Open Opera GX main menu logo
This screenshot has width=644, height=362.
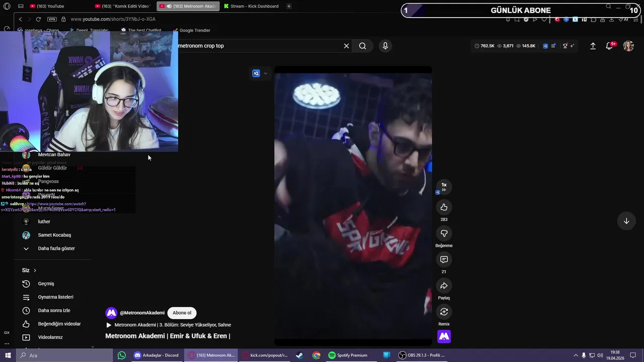tap(7, 6)
